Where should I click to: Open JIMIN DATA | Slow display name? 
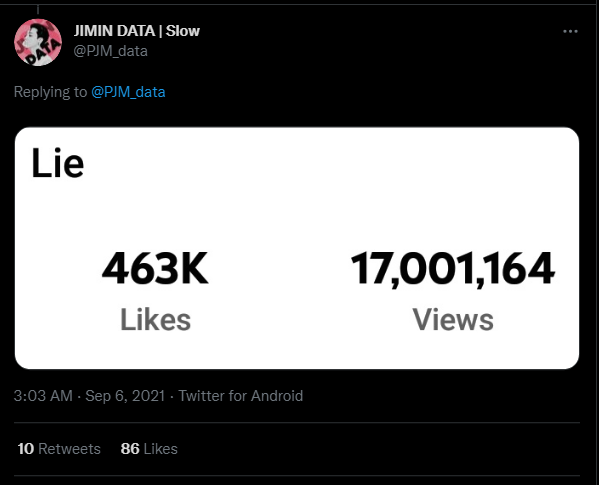tap(137, 31)
